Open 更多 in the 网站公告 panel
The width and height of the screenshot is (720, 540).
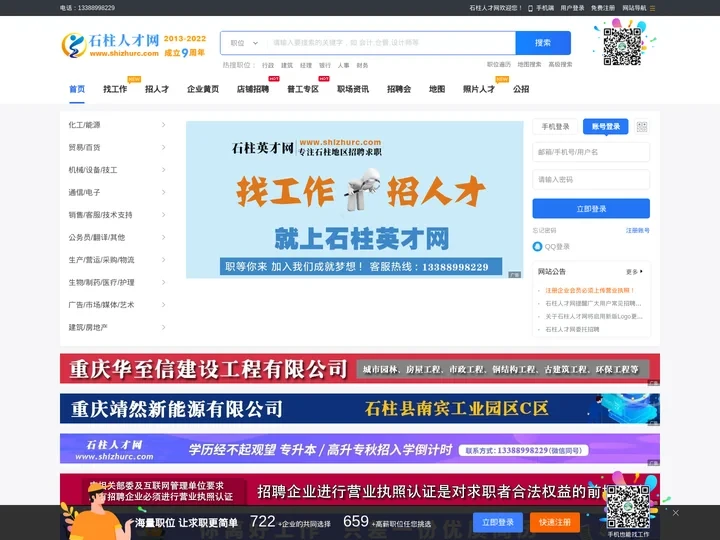point(634,272)
